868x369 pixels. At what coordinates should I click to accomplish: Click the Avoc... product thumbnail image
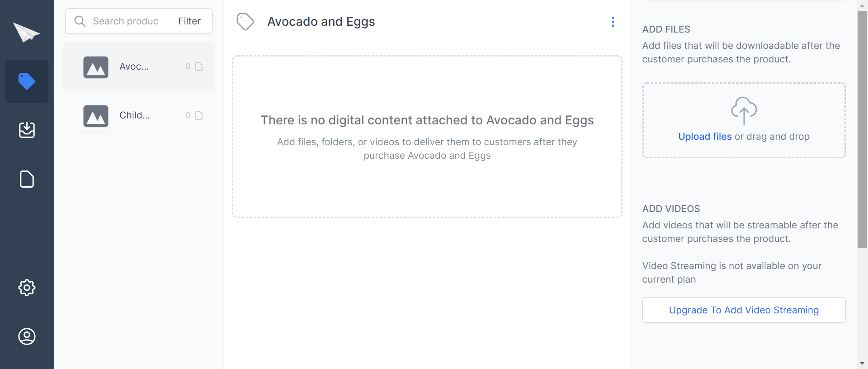(x=96, y=67)
